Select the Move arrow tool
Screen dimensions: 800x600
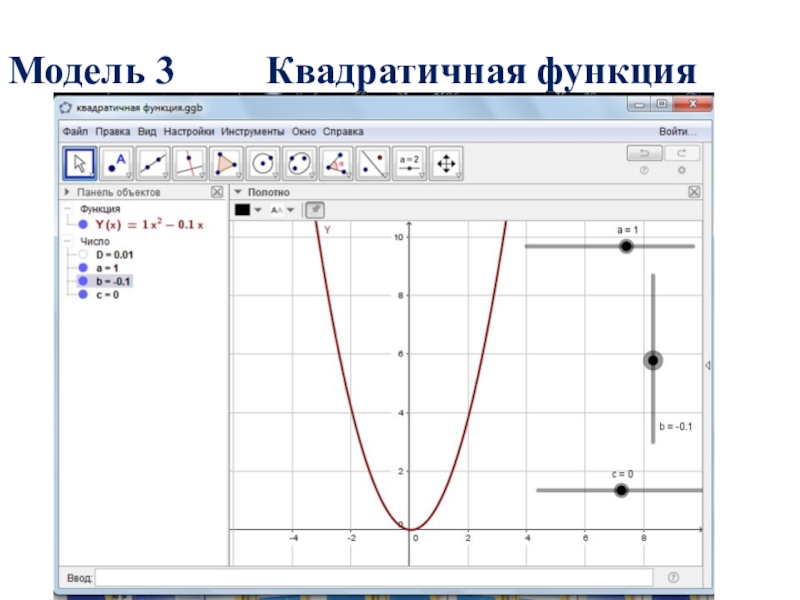[80, 164]
